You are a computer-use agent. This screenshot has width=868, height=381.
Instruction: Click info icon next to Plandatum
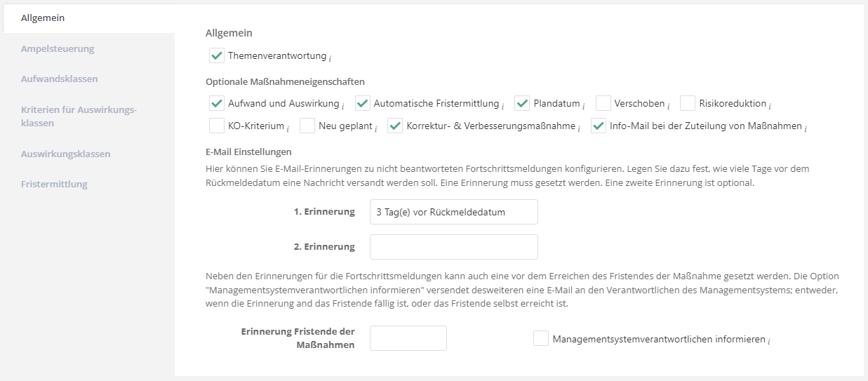pos(584,106)
